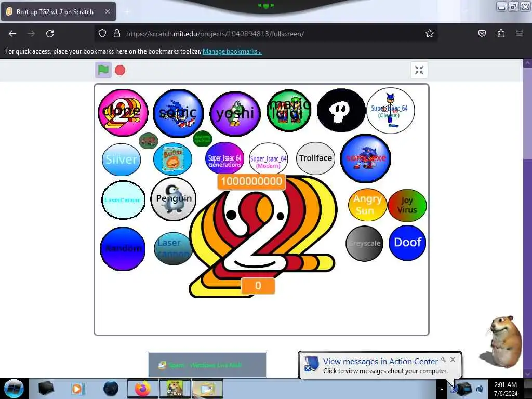Pick the purple yoshi character button
This screenshot has height=399, width=532.
[x=235, y=114]
